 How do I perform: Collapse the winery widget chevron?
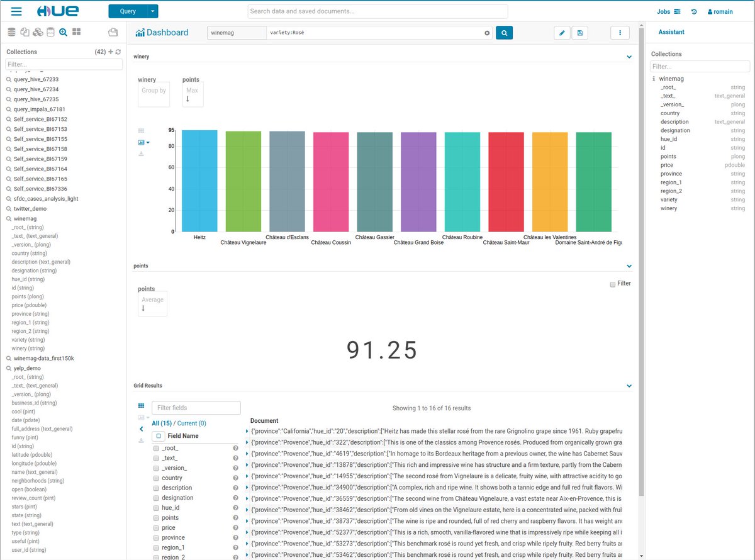pos(629,57)
